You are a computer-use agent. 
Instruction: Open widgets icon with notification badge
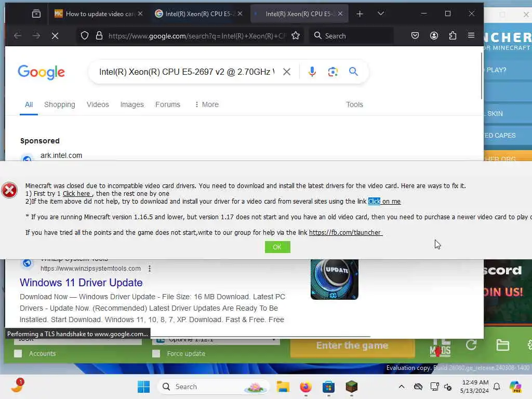pyautogui.click(x=17, y=386)
